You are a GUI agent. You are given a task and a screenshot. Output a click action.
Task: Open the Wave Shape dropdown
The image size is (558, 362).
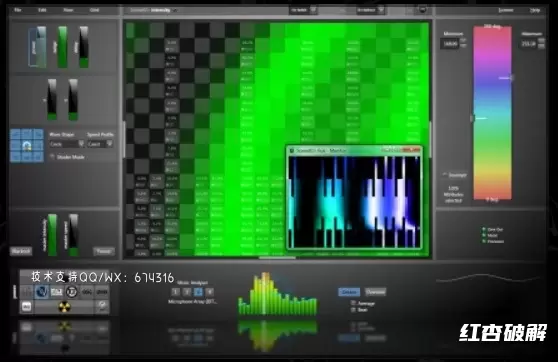pyautogui.click(x=67, y=144)
